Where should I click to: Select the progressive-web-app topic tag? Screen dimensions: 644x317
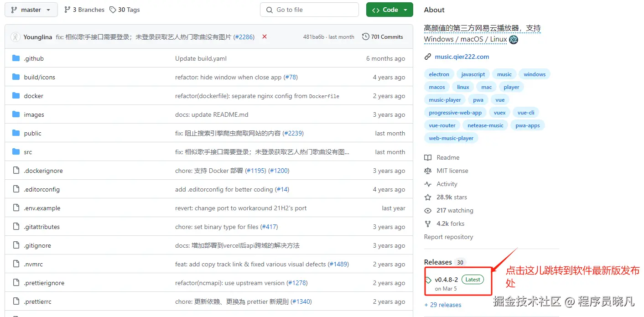coord(455,113)
